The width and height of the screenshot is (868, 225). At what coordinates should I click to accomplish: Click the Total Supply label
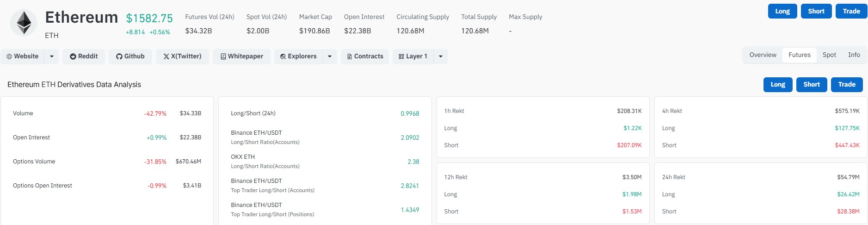tap(479, 17)
